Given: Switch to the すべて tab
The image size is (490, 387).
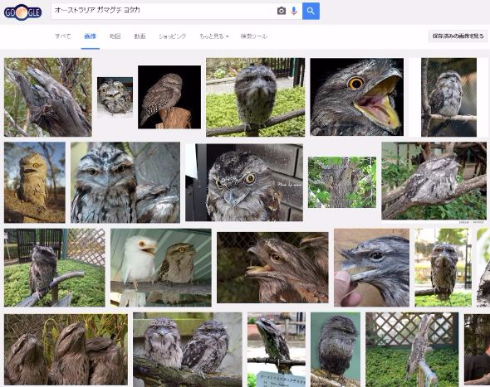Looking at the screenshot, I should coord(63,36).
